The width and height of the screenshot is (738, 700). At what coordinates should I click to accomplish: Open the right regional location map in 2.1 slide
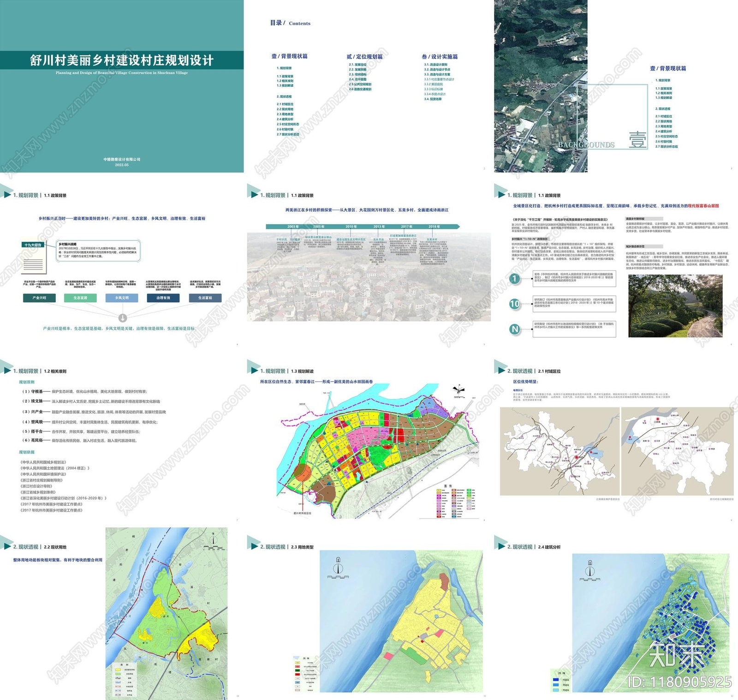(x=677, y=452)
